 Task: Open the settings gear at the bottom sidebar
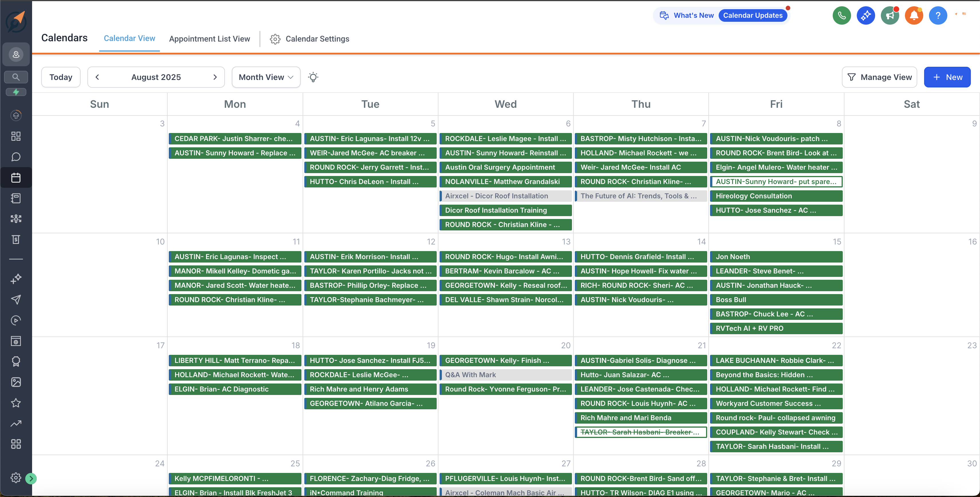pyautogui.click(x=15, y=478)
